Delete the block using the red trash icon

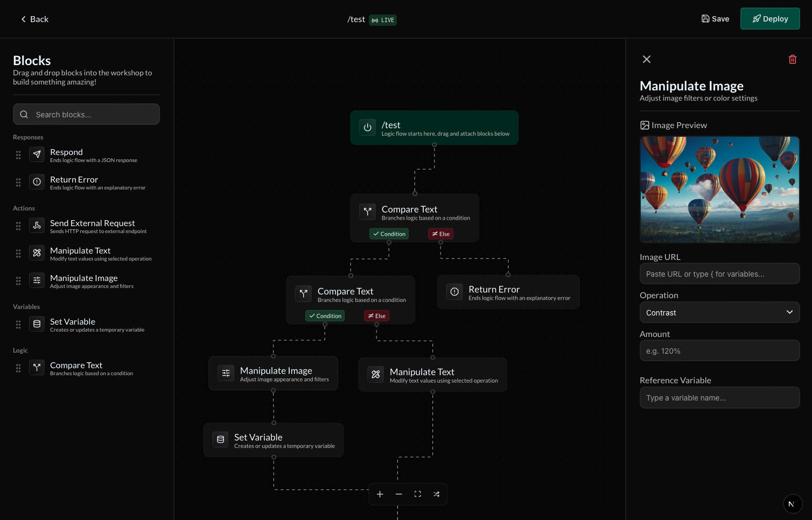[x=792, y=59]
